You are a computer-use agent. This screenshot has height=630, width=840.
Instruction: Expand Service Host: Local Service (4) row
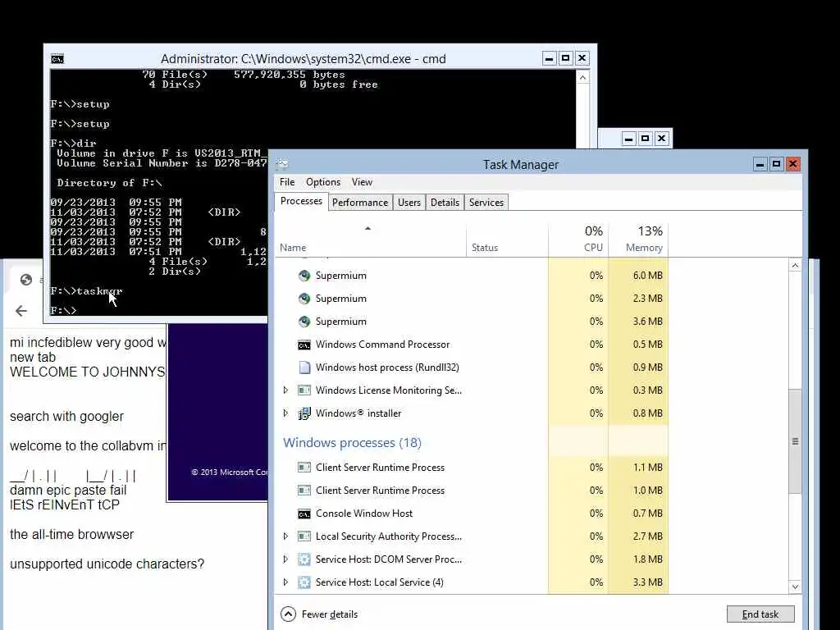(x=285, y=582)
